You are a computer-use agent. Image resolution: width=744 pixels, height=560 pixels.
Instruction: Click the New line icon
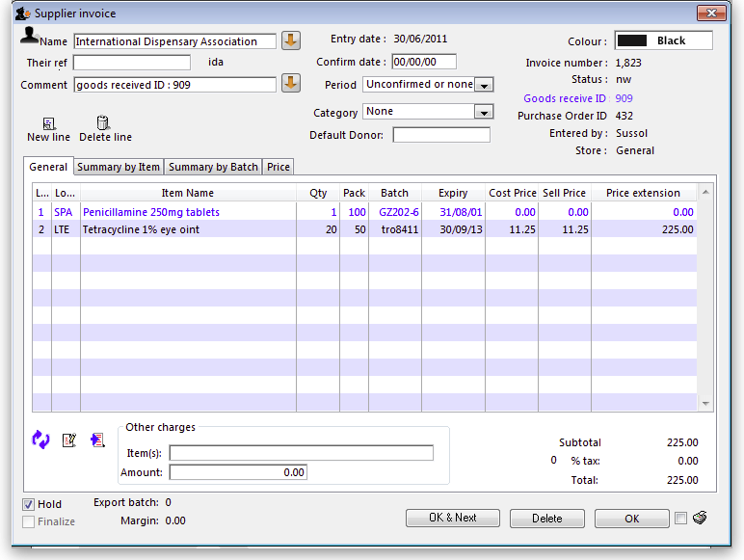pos(48,123)
